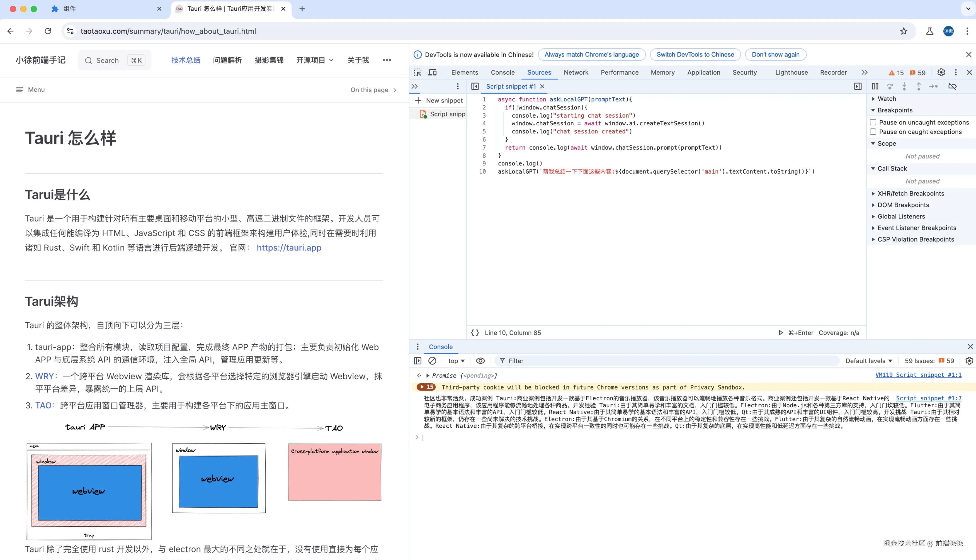Open the https://tauri.app link
This screenshot has width=976, height=560.
tap(288, 248)
